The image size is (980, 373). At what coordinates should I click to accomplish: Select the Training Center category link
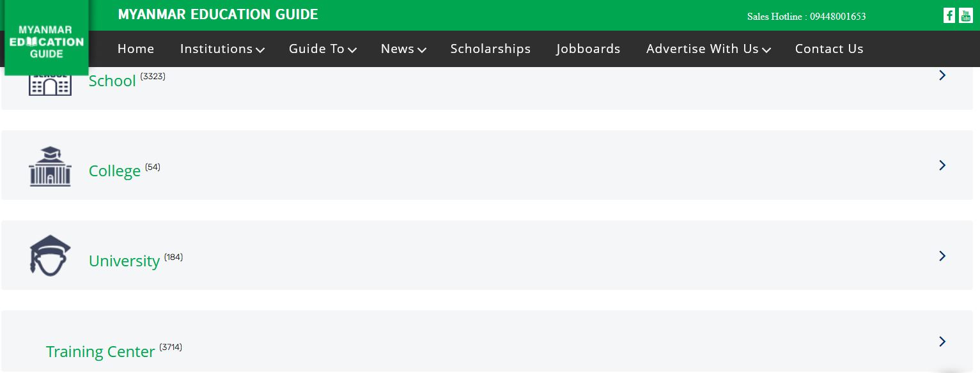point(100,352)
